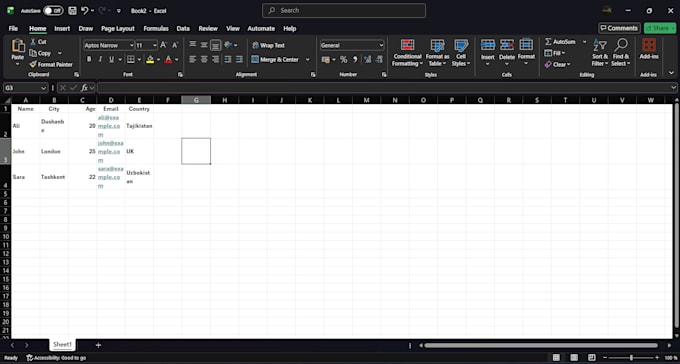680x364 pixels.
Task: Open the Font dialog launcher
Action: pyautogui.click(x=180, y=75)
